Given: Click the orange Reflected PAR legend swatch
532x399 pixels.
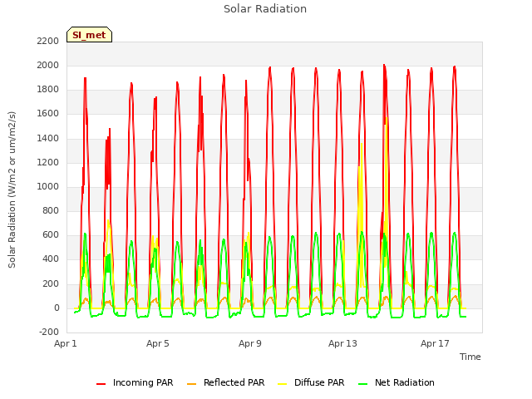Looking at the screenshot, I should (192, 384).
